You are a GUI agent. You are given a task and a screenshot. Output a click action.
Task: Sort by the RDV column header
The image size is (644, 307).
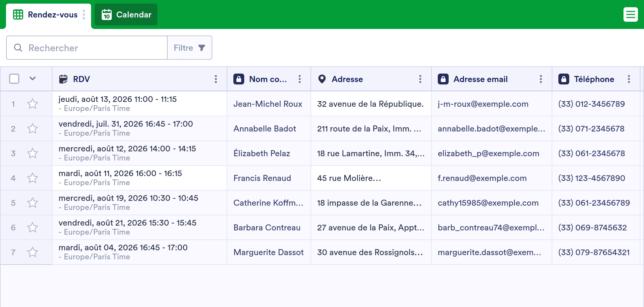(81, 79)
